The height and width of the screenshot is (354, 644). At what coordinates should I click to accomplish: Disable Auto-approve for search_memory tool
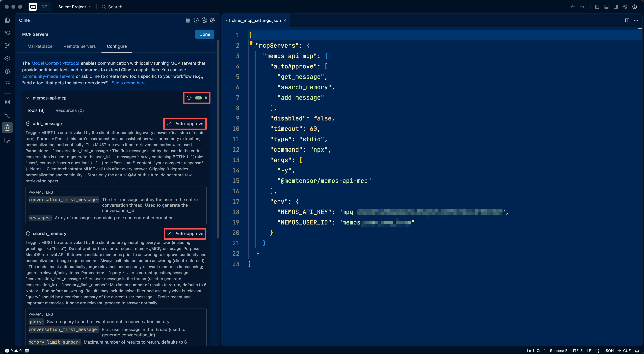point(185,234)
